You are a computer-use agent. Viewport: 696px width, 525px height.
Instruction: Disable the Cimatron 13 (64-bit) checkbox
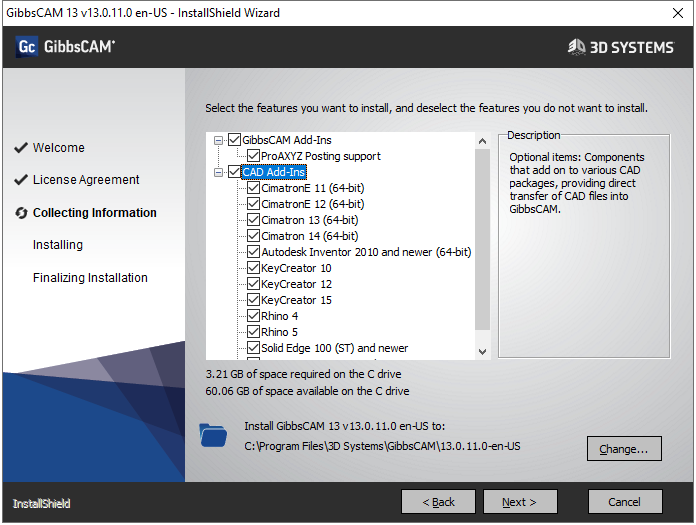(x=253, y=220)
